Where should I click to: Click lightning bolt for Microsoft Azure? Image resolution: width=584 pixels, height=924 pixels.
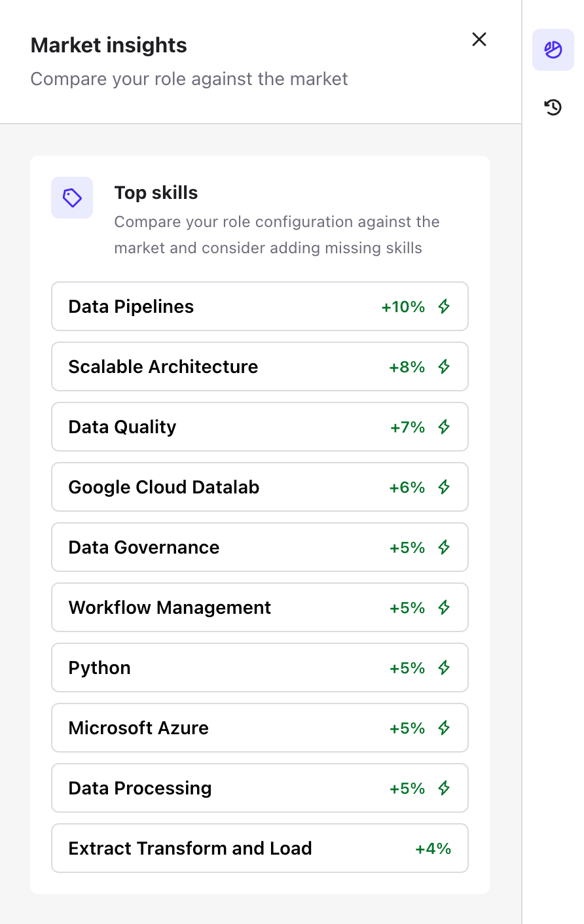pos(444,728)
